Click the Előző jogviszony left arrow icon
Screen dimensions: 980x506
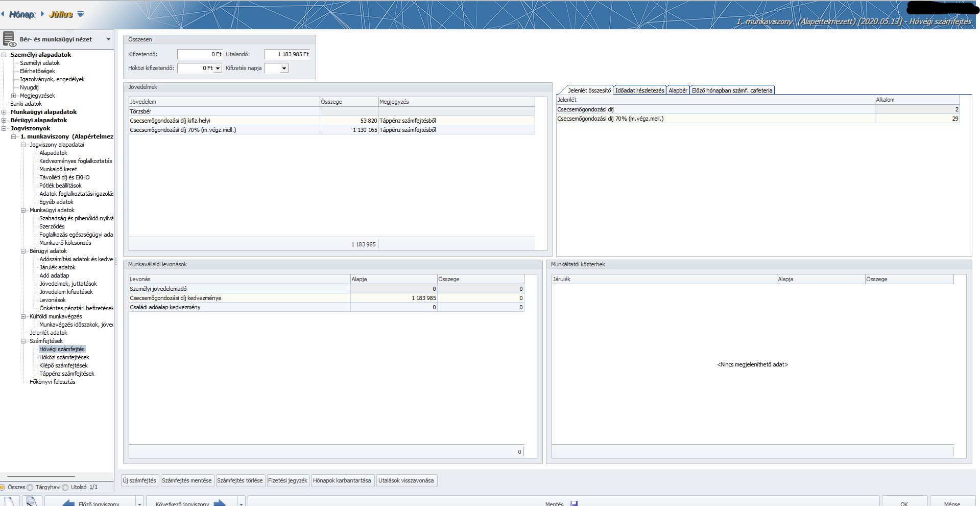click(68, 503)
